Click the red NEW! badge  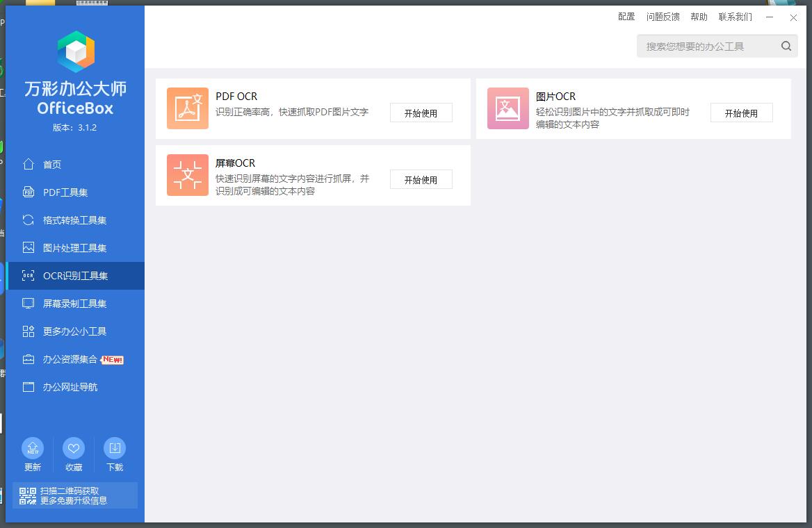(113, 359)
